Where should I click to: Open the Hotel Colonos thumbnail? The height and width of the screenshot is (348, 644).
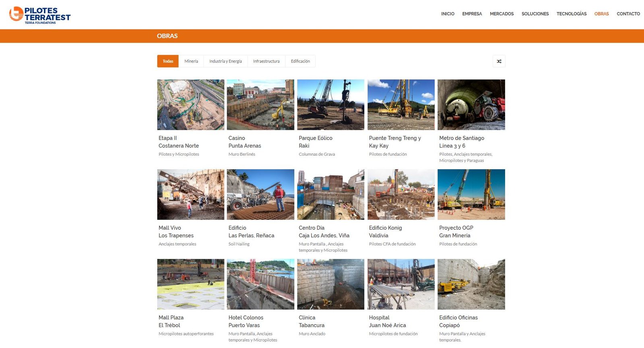point(260,284)
